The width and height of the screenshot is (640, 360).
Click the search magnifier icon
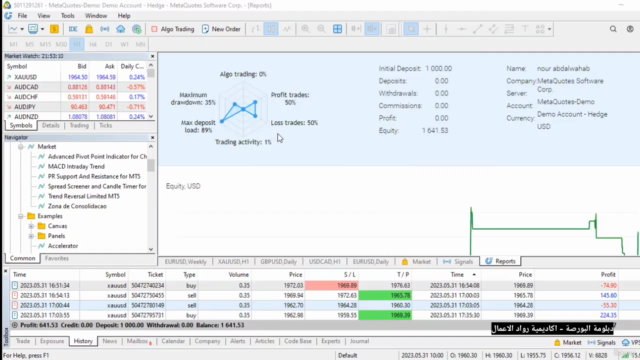tap(613, 29)
